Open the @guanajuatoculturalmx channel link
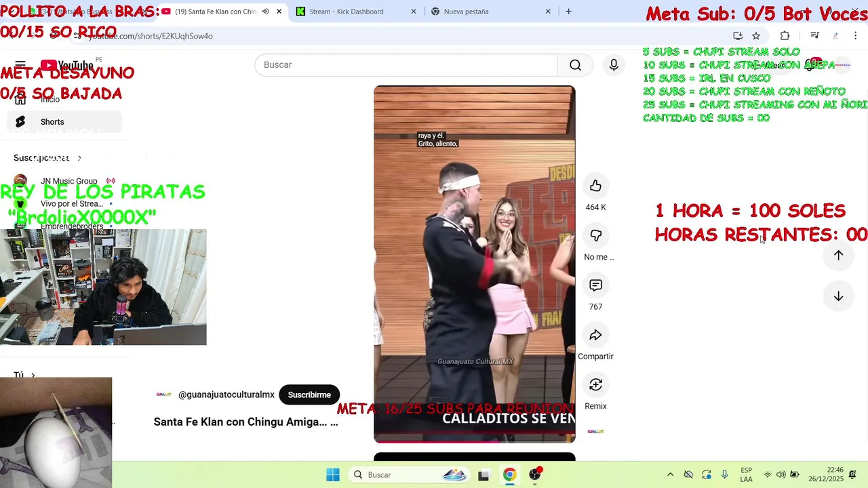 click(226, 395)
